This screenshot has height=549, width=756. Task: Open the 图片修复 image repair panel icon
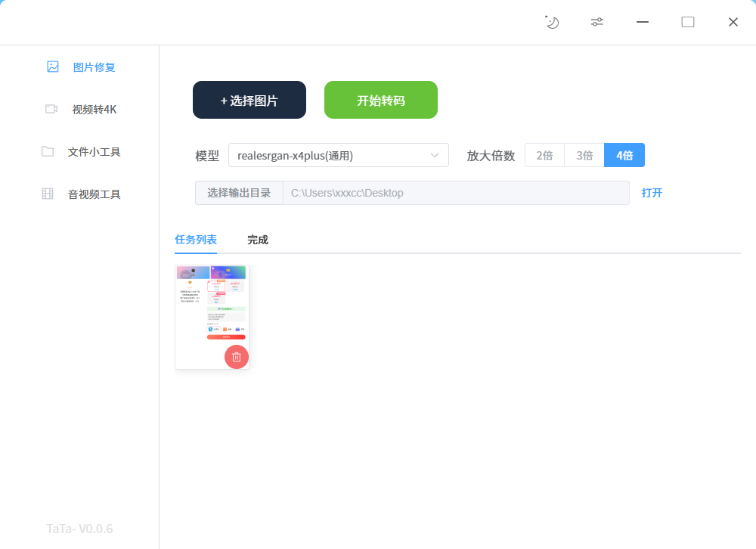[51, 67]
